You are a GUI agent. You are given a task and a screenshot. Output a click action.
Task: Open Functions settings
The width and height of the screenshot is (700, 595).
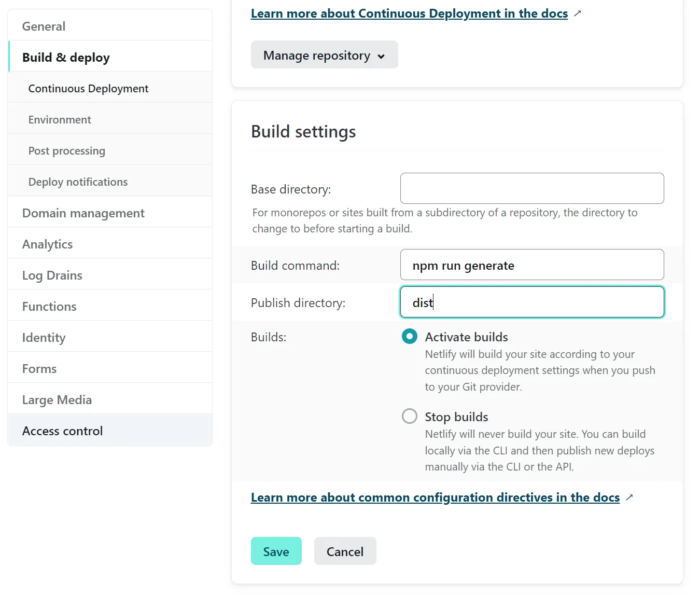pyautogui.click(x=110, y=306)
